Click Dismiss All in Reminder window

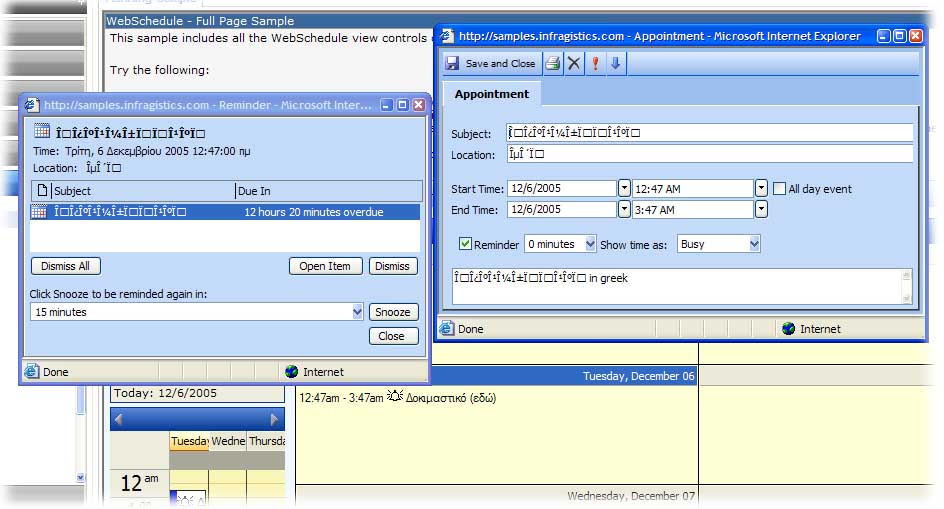coord(65,266)
